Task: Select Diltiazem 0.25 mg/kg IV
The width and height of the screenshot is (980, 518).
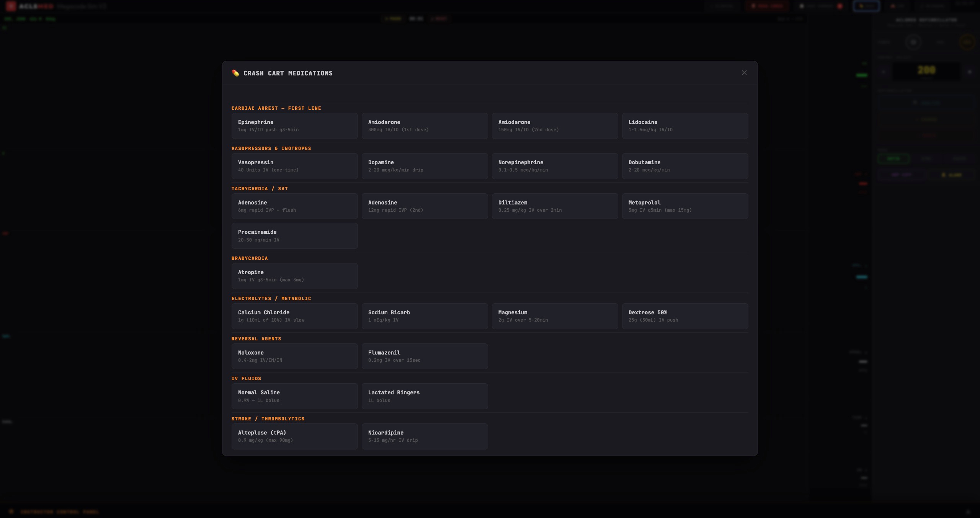Action: 555,206
